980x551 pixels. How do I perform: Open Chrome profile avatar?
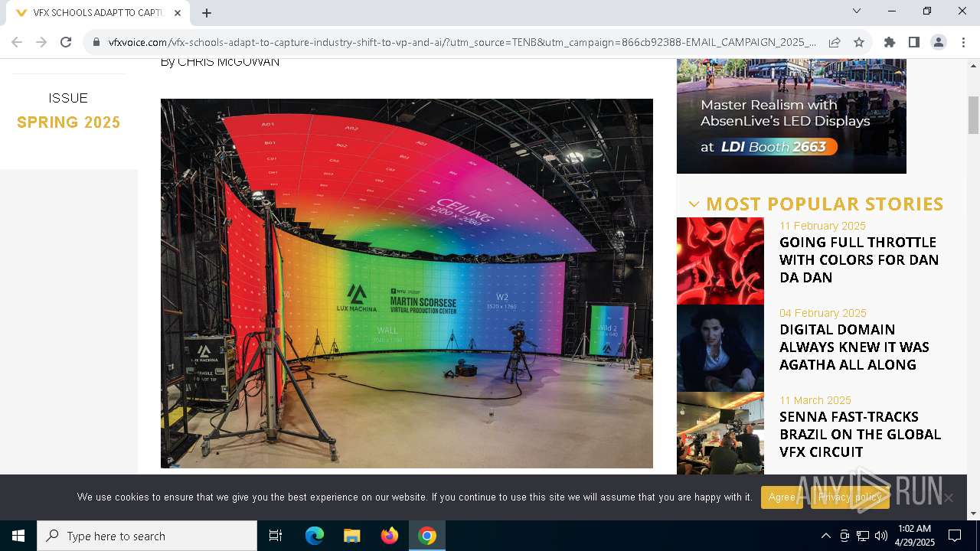(x=939, y=42)
